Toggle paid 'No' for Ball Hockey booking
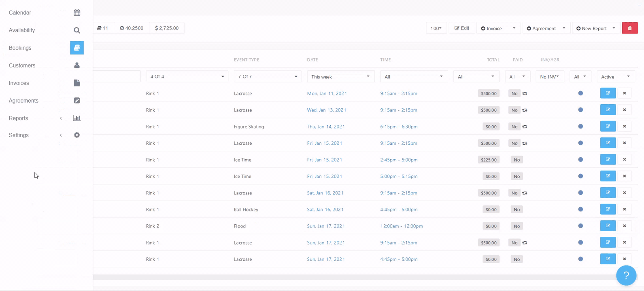This screenshot has width=644, height=291. point(516,209)
